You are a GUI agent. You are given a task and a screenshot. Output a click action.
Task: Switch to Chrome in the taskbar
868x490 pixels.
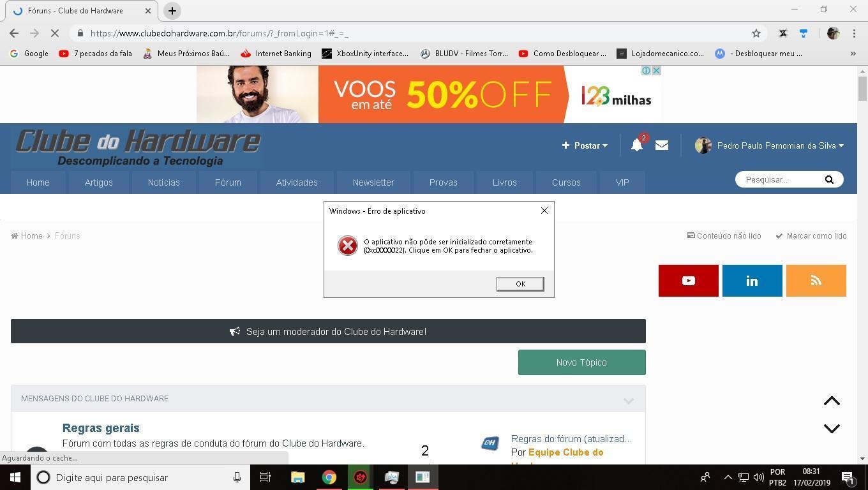pos(329,477)
